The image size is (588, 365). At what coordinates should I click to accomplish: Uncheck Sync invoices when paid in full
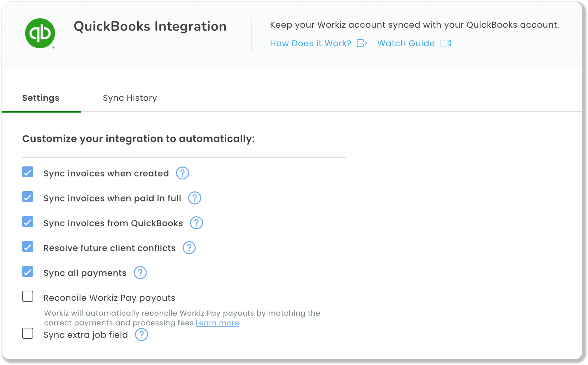coord(28,197)
